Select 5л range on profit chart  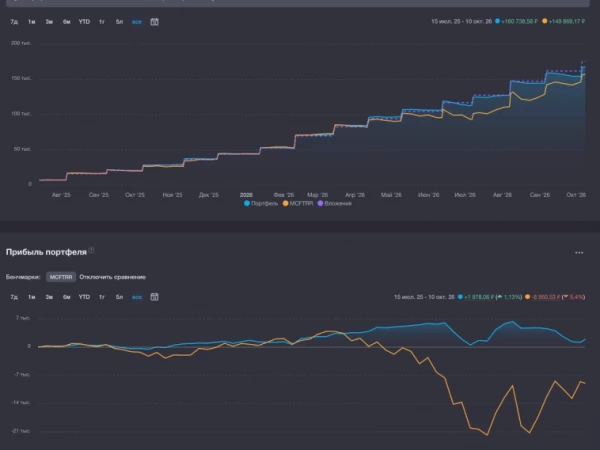pos(119,297)
